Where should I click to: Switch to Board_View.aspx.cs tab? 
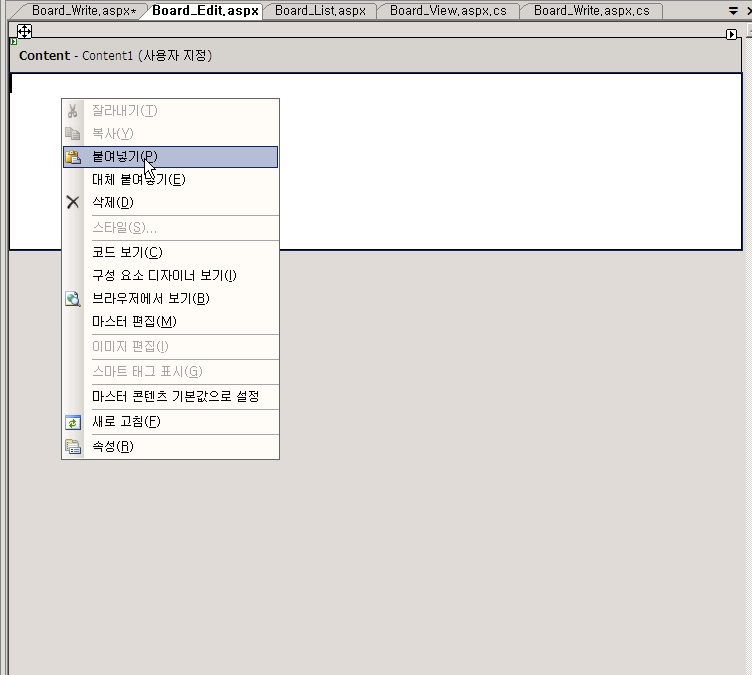(448, 11)
